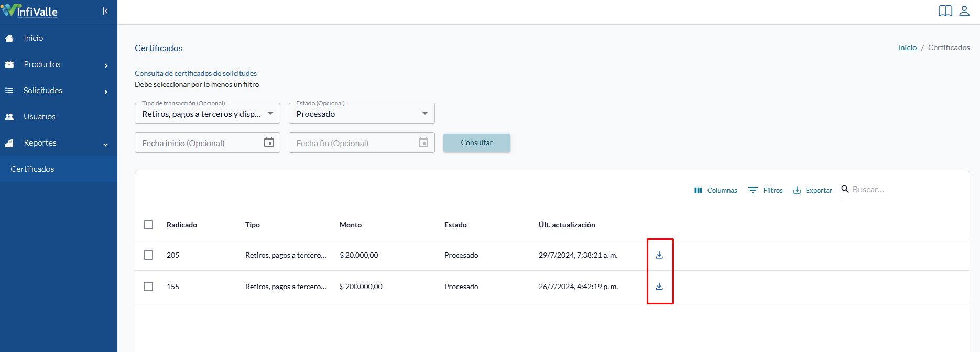Open the Fecha fin calendar picker icon
This screenshot has width=980, height=352.
click(x=423, y=142)
